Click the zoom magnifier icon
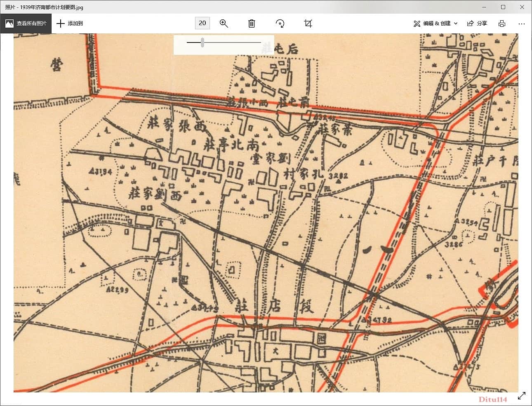This screenshot has width=532, height=406. tap(224, 24)
